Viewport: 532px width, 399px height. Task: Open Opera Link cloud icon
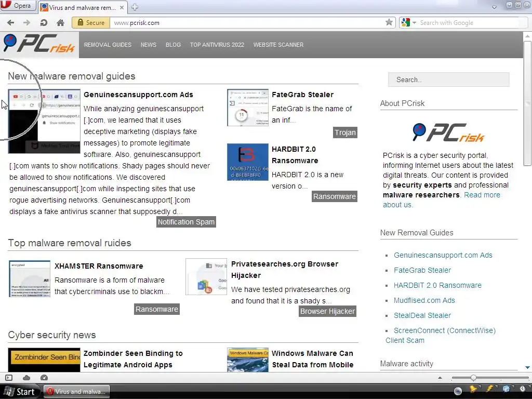click(26, 378)
